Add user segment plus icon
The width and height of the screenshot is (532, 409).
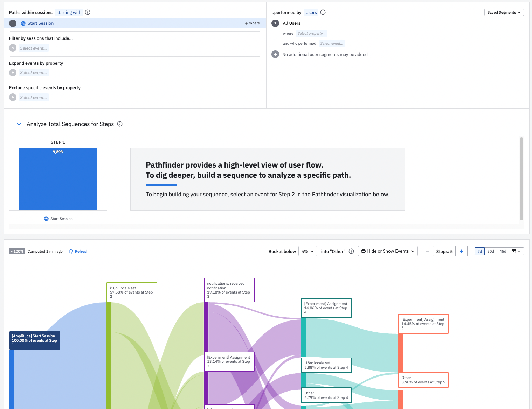pyautogui.click(x=275, y=54)
